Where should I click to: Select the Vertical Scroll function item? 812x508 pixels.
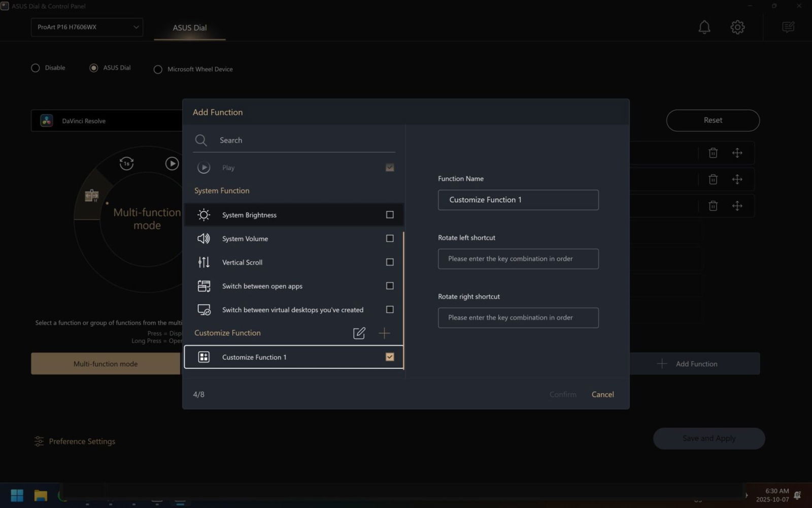coord(242,262)
